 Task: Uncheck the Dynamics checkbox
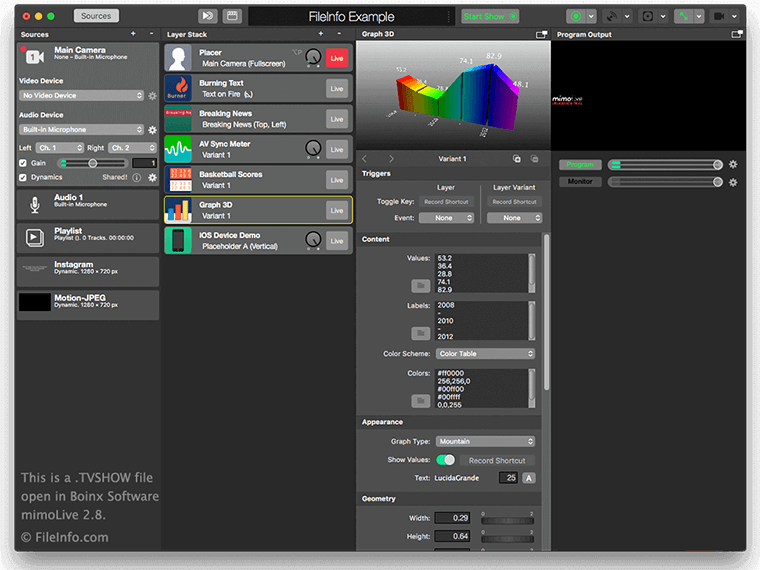24,177
